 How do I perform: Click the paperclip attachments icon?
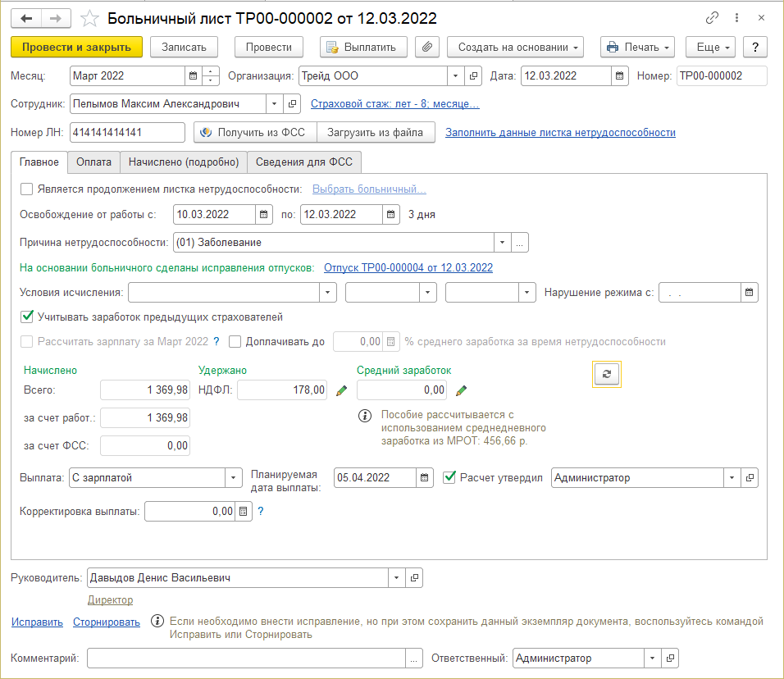pos(426,47)
